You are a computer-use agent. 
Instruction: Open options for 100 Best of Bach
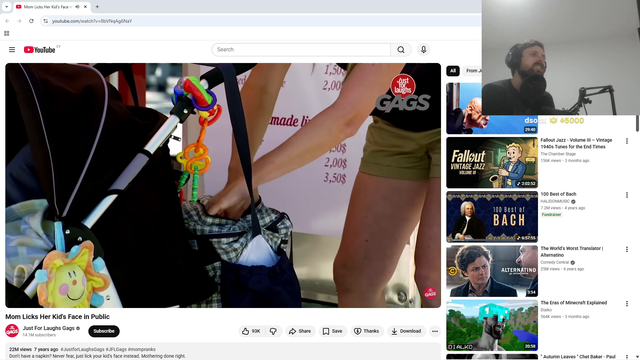[x=627, y=195]
